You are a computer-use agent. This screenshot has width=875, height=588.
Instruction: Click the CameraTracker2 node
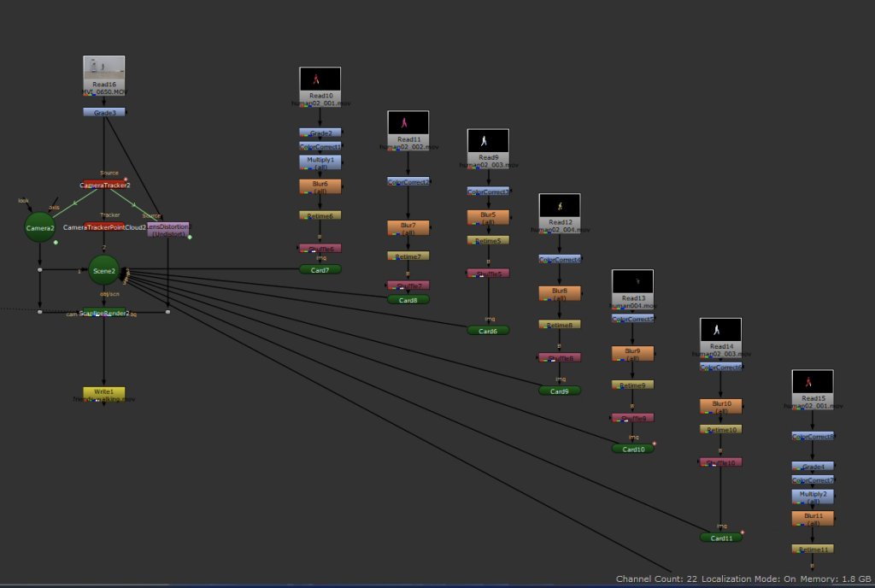104,185
